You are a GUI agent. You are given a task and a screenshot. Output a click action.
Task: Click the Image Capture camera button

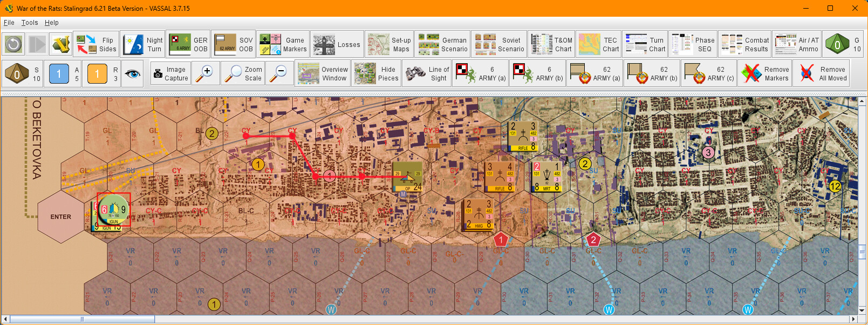(x=169, y=73)
